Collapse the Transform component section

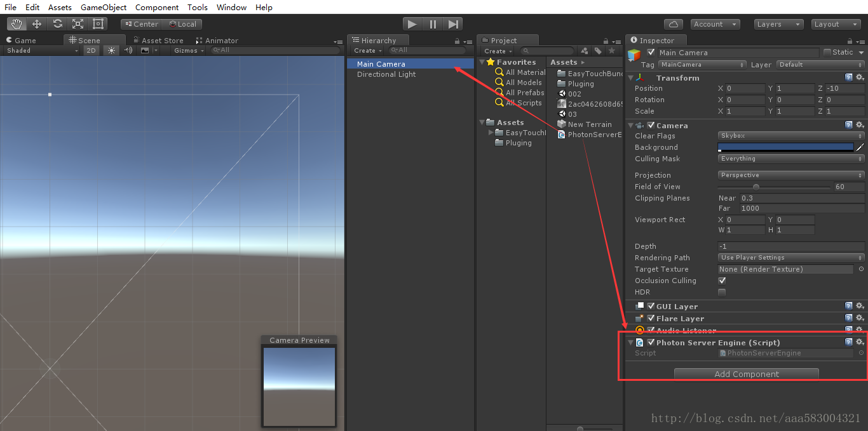click(631, 78)
